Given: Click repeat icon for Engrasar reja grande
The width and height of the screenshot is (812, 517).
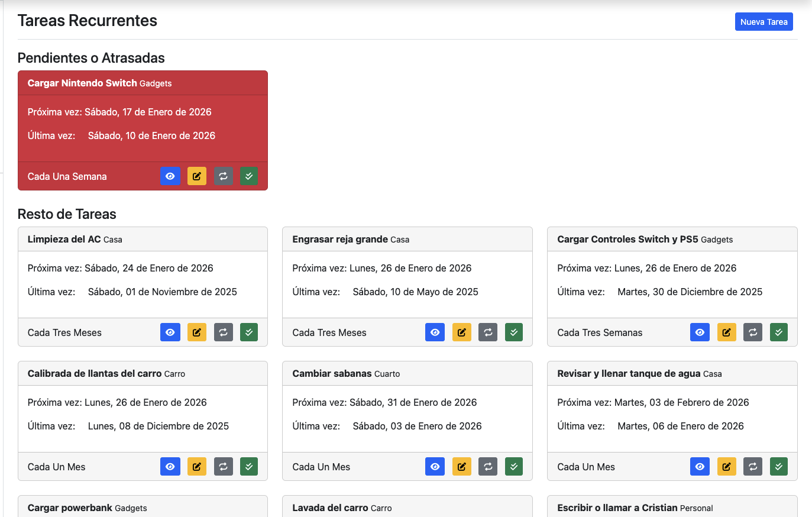Looking at the screenshot, I should 488,332.
